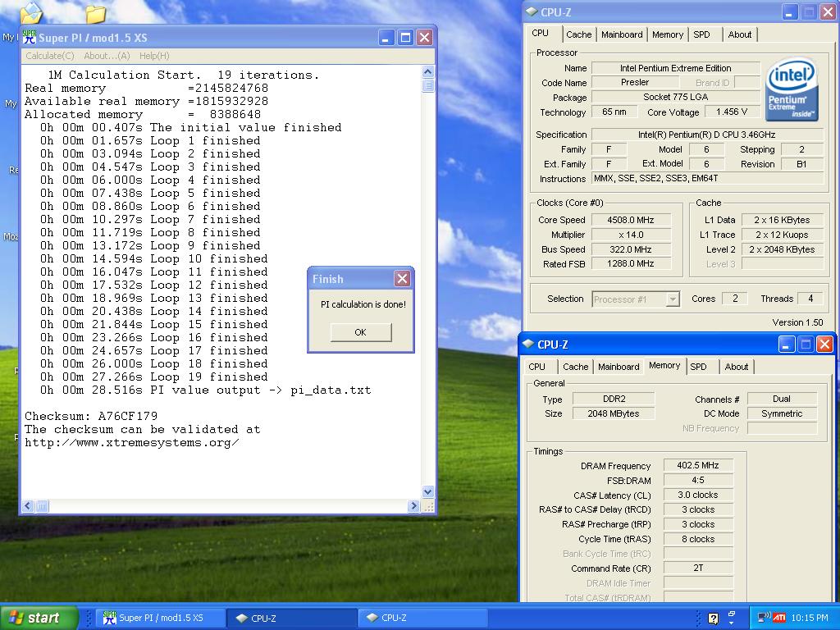The width and height of the screenshot is (840, 630).
Task: Click the Specification field Pentium D 3.46GHz
Action: tap(707, 135)
